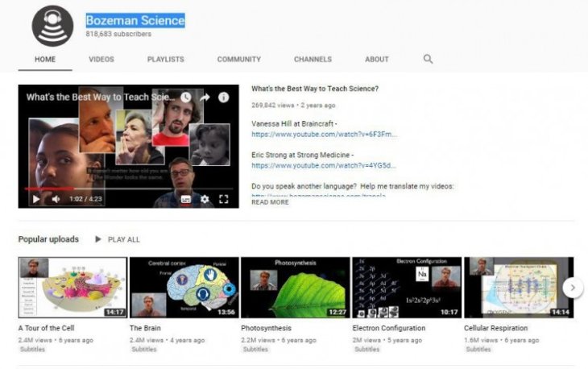Image resolution: width=588 pixels, height=369 pixels.
Task: Click the Share arrow icon on video
Action: [x=205, y=97]
